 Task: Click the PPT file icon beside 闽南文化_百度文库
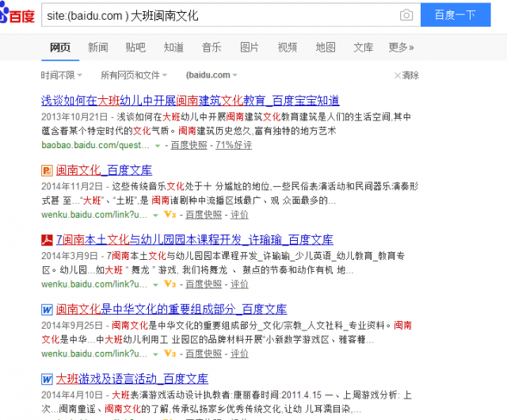[47, 171]
